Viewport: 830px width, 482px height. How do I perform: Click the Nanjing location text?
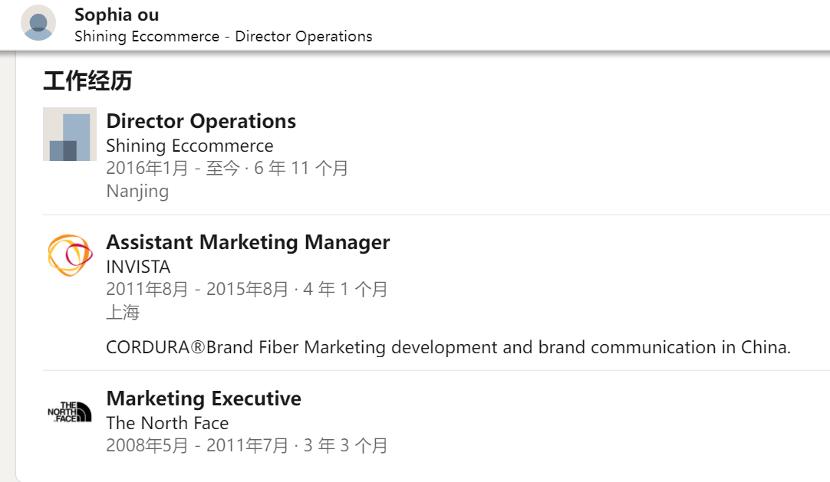pyautogui.click(x=137, y=191)
